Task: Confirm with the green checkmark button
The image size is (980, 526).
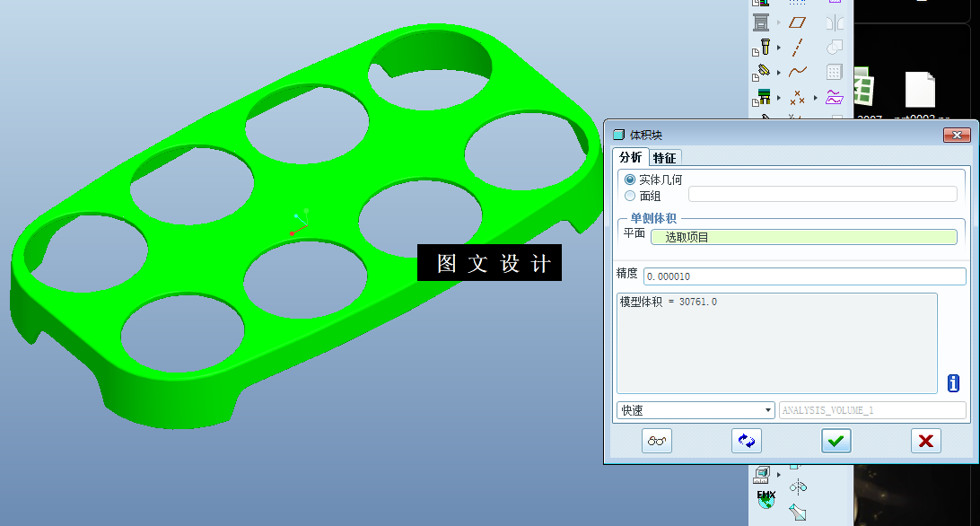Action: tap(836, 441)
